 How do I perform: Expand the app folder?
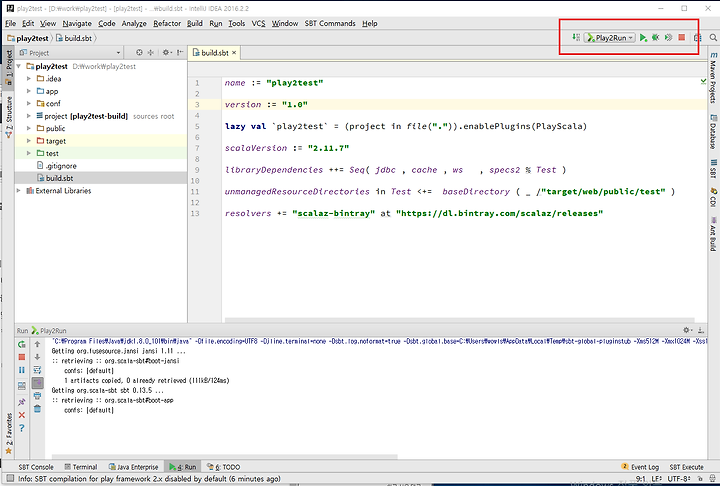click(29, 91)
